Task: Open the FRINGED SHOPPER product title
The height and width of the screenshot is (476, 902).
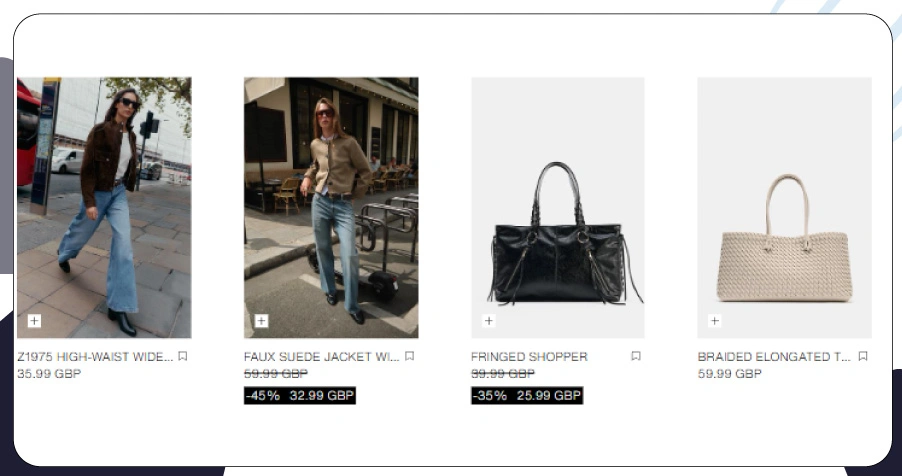Action: tap(529, 357)
